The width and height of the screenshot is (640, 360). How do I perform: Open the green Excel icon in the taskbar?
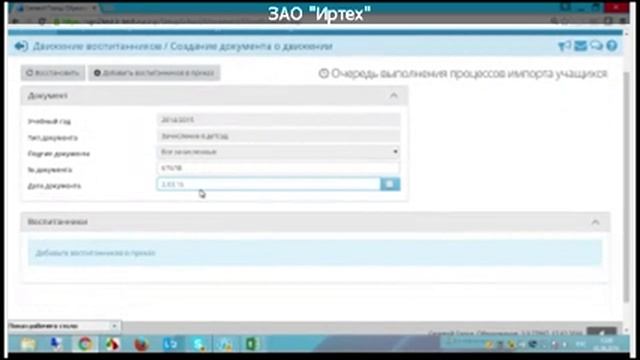pos(252,344)
